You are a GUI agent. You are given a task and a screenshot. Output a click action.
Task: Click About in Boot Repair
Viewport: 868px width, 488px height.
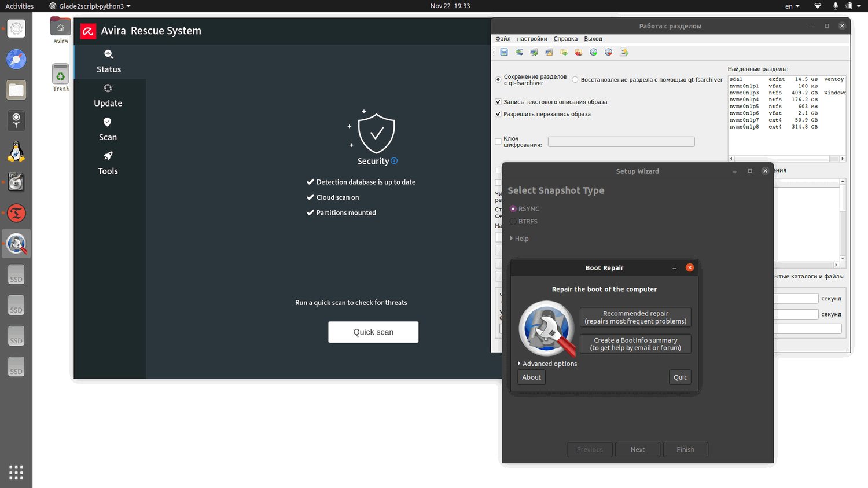tap(531, 377)
